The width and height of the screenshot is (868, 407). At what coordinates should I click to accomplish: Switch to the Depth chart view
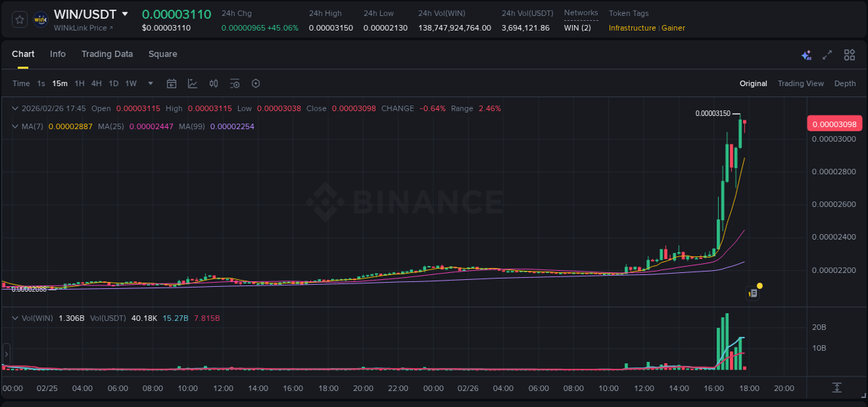click(844, 83)
